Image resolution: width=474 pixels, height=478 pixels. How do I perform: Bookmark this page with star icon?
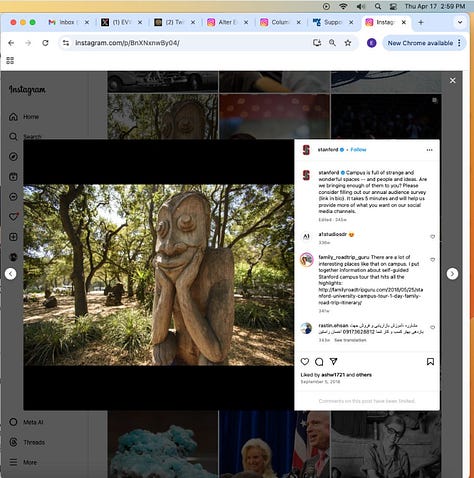pyautogui.click(x=348, y=43)
